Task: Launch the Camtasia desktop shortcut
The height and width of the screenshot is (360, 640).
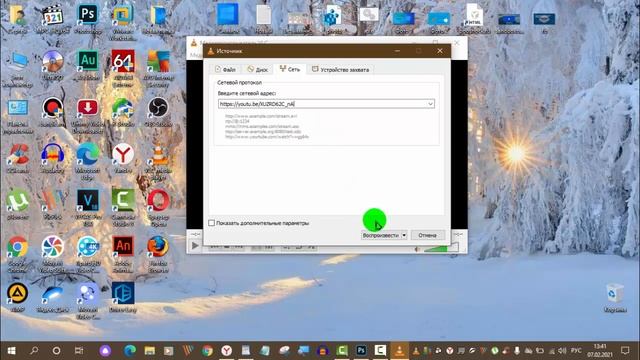Action: [123, 207]
